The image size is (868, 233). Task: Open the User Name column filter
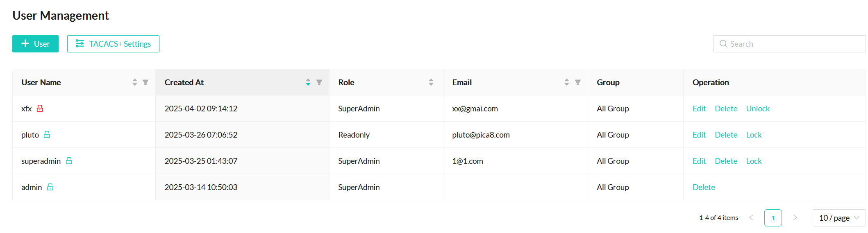coord(145,82)
